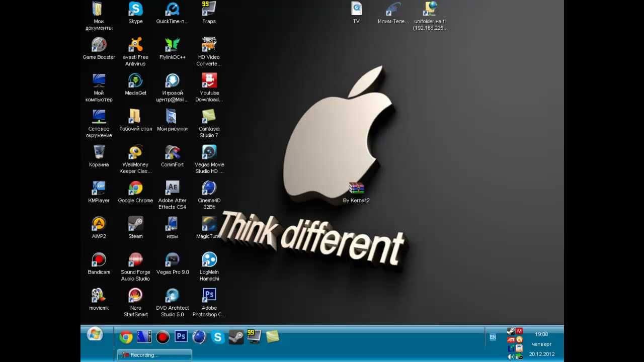Open Игровой центр@Mail desktop shortcut
This screenshot has height=362, width=644.
click(x=172, y=87)
